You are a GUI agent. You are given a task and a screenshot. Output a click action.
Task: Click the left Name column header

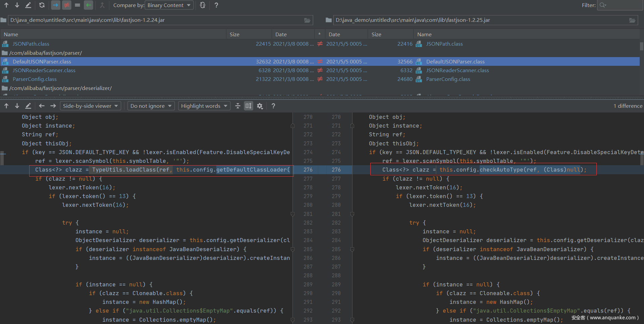point(11,34)
